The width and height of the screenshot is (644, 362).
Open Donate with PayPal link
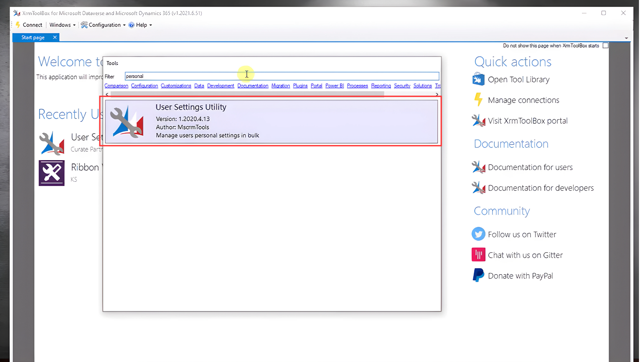[520, 276]
